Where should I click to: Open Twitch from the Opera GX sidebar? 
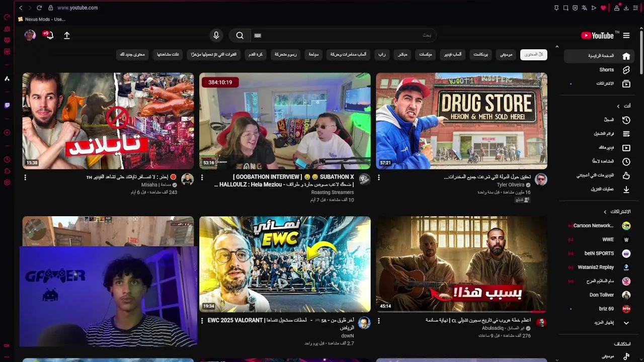pos(7,106)
